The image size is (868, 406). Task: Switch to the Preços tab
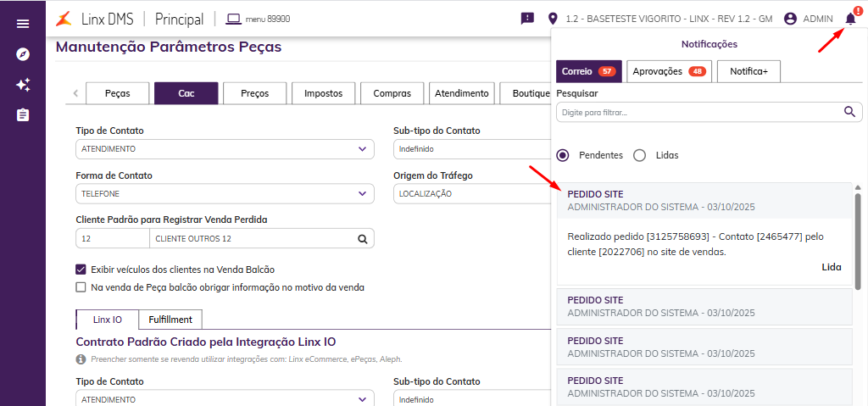click(254, 93)
